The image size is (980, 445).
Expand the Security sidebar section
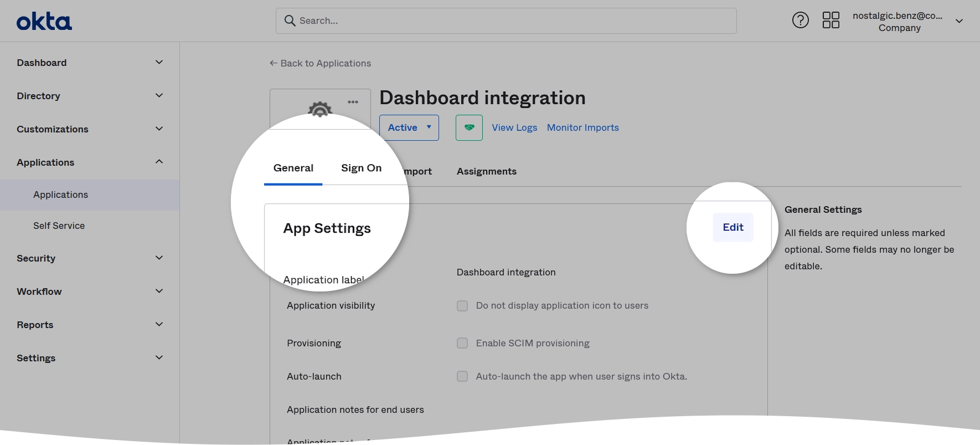[x=90, y=258]
